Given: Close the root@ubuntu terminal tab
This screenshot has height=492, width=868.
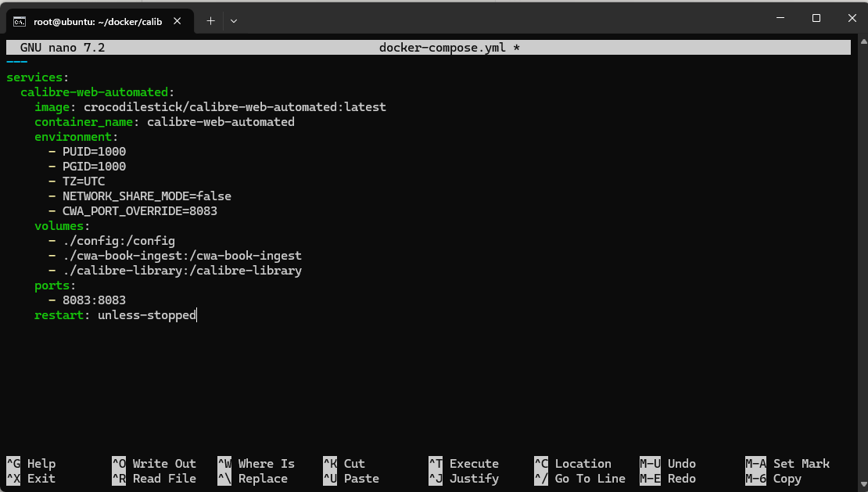Looking at the screenshot, I should [179, 21].
